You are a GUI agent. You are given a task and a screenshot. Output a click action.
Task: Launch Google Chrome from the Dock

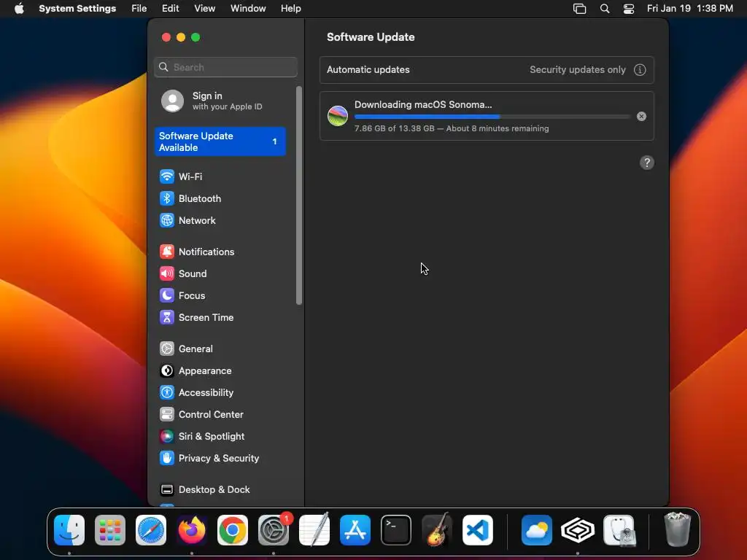tap(233, 530)
